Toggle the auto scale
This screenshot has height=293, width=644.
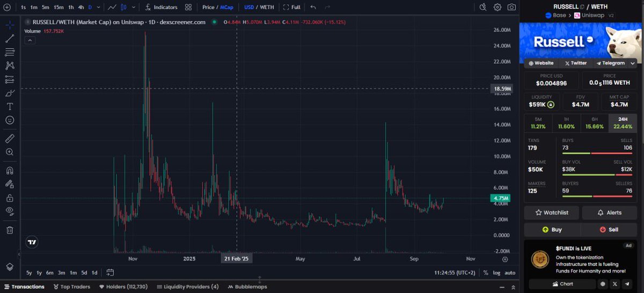click(x=510, y=273)
